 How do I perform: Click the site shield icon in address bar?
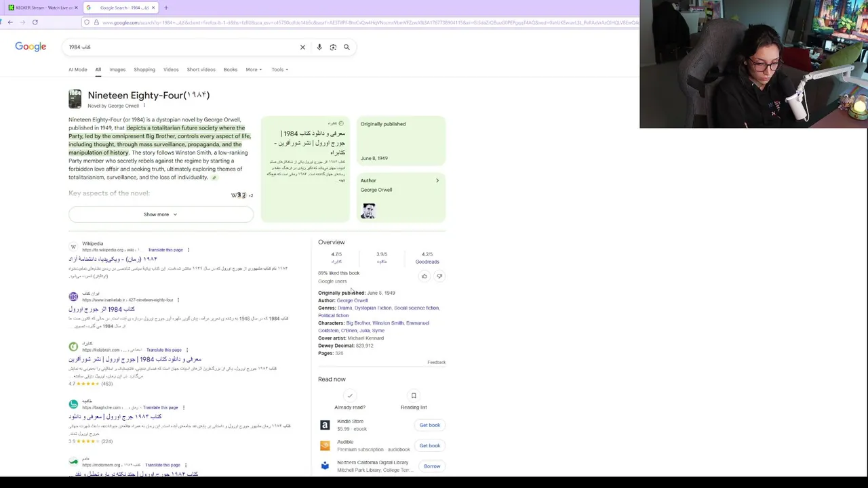(86, 22)
